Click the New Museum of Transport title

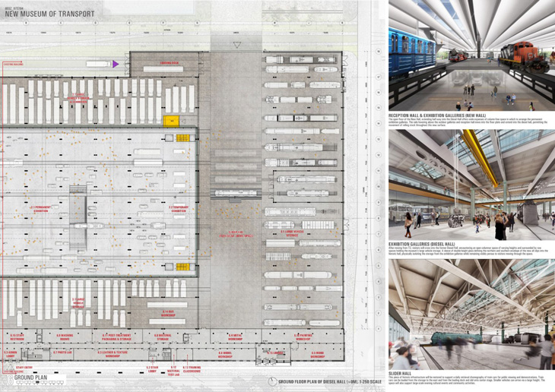49,14
